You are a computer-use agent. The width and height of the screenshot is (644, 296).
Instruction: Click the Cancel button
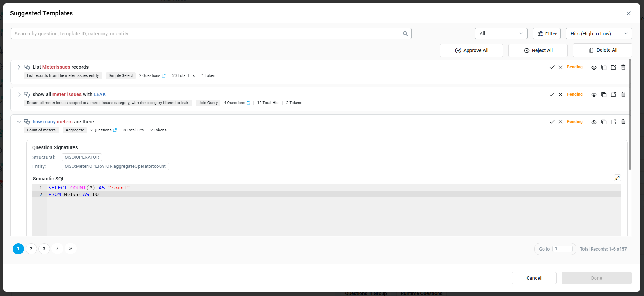click(534, 278)
